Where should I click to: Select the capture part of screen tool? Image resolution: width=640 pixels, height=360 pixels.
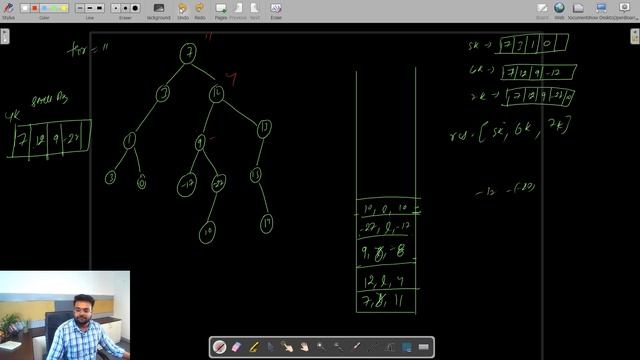pos(407,347)
